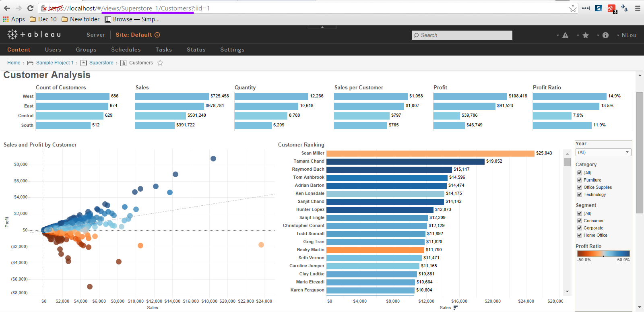
Task: Open the Chrome hamburger menu
Action: [638, 8]
